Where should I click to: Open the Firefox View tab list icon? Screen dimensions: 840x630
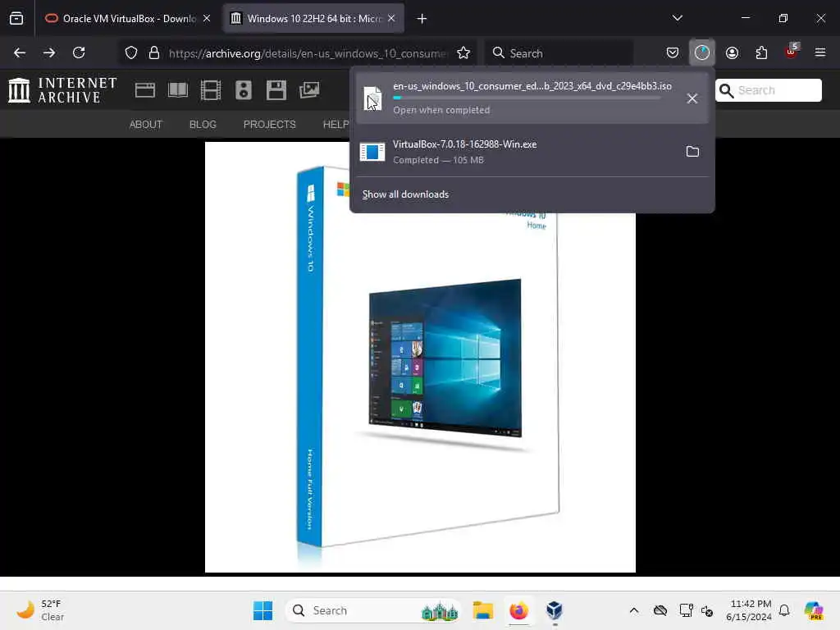click(x=16, y=19)
